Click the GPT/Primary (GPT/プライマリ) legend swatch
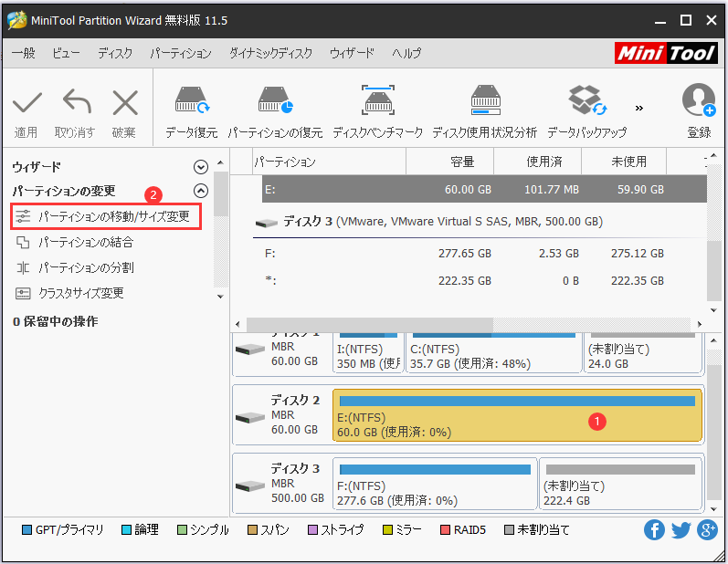Image resolution: width=728 pixels, height=564 pixels. click(x=26, y=529)
